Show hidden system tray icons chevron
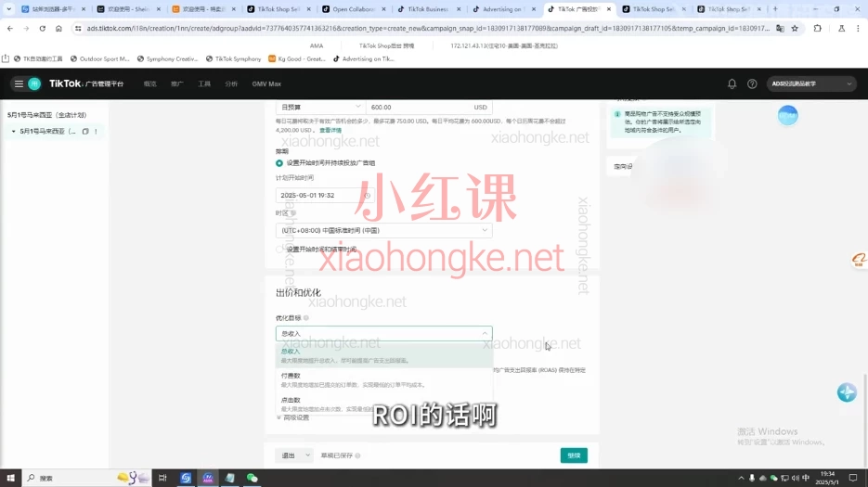The image size is (868, 487). click(x=741, y=478)
